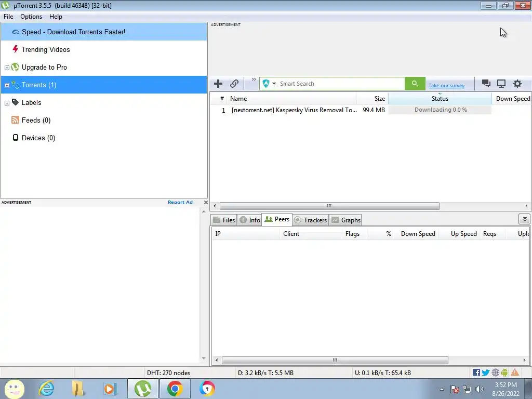Image resolution: width=532 pixels, height=399 pixels.
Task: Open Internet Explorer from the taskbar
Action: pos(46,389)
